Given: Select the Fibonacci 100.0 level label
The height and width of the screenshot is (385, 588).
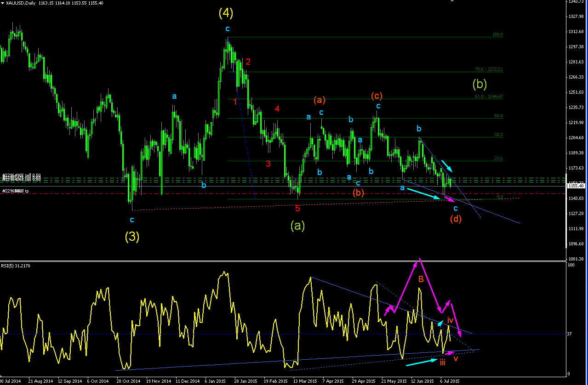Looking at the screenshot, I should coord(497,34).
